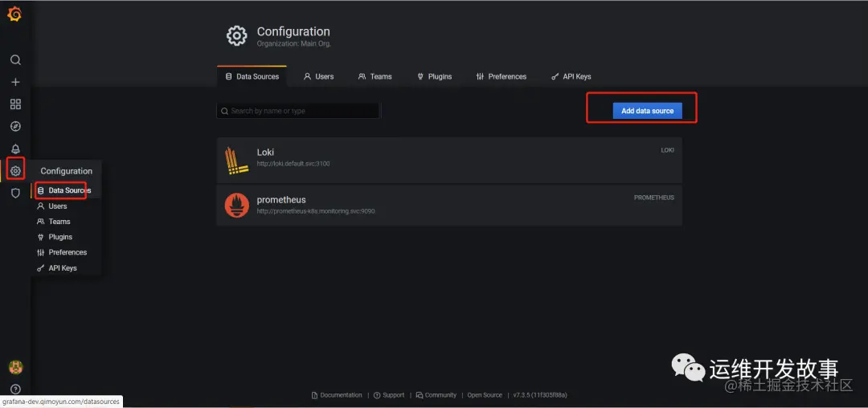This screenshot has width=868, height=408.
Task: Switch to the Teams tab
Action: tap(375, 76)
